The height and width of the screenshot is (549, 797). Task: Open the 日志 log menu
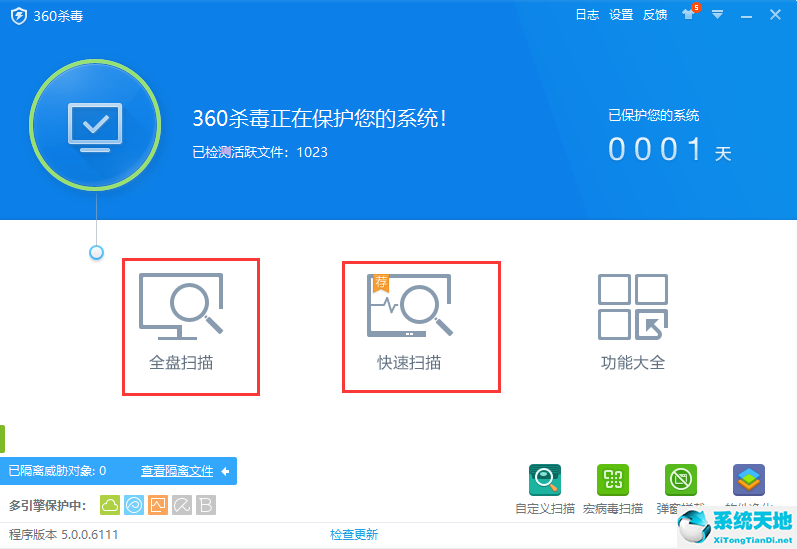[x=587, y=15]
